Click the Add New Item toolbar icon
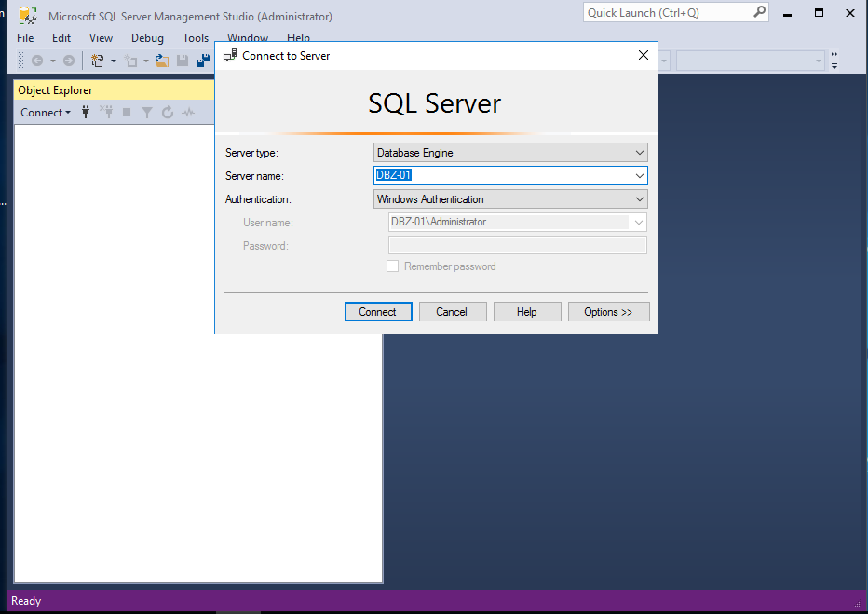The image size is (868, 614). point(130,61)
